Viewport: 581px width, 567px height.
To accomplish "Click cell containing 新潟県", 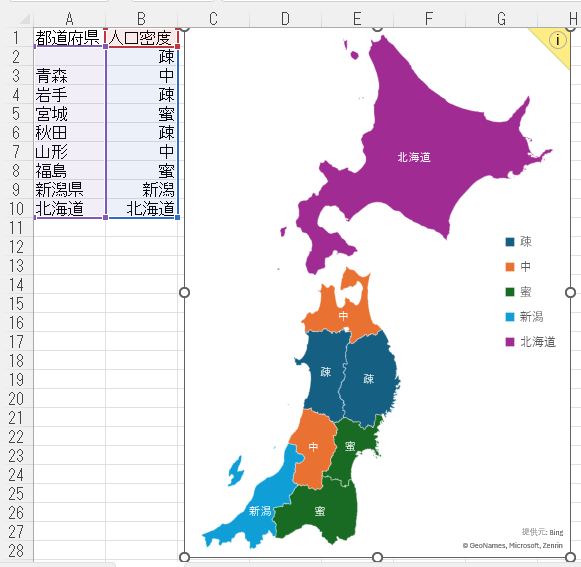I will pyautogui.click(x=69, y=189).
